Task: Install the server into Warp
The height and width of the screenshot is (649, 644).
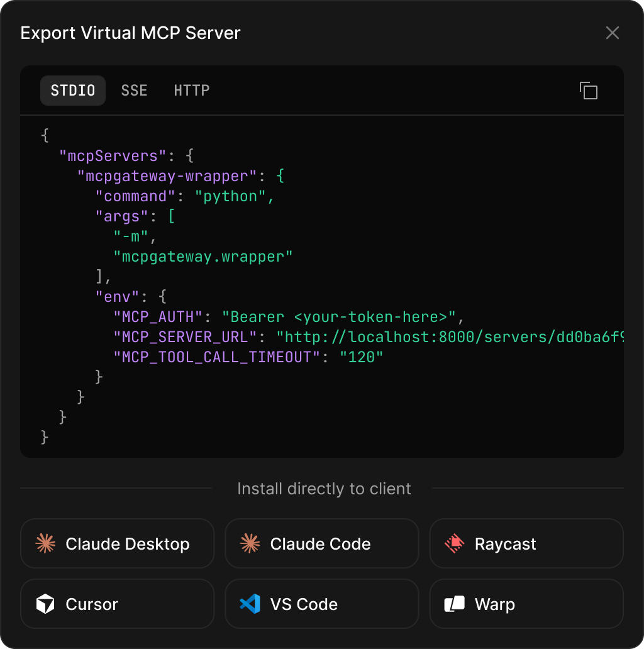Action: (x=526, y=604)
